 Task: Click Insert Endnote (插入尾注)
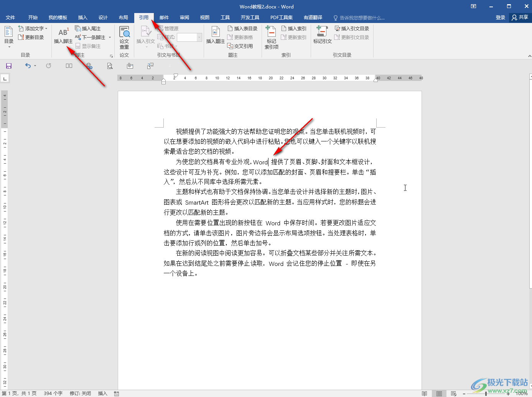(87, 28)
